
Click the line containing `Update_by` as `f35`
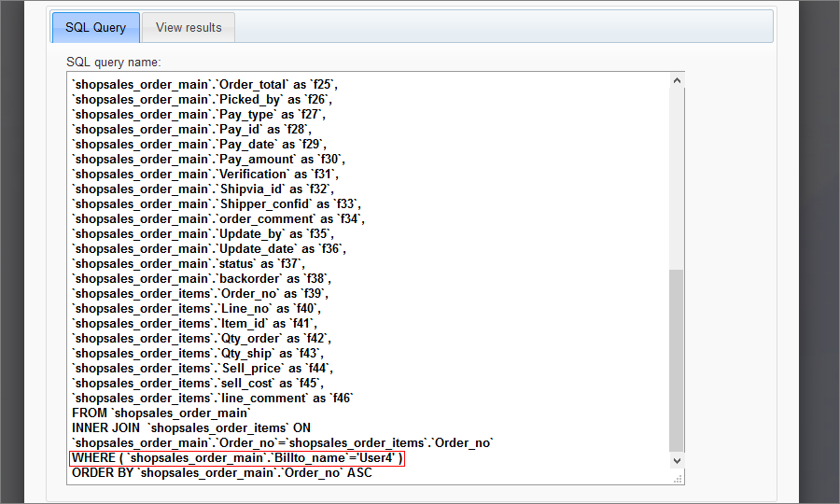(x=203, y=234)
